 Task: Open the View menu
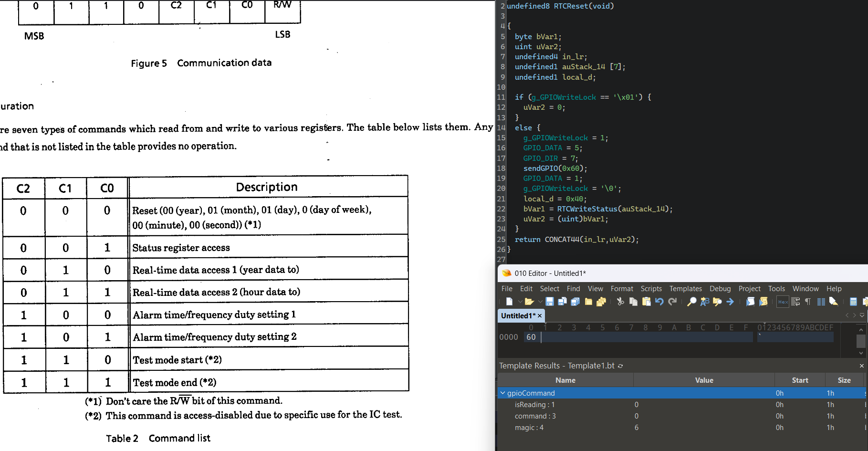596,288
